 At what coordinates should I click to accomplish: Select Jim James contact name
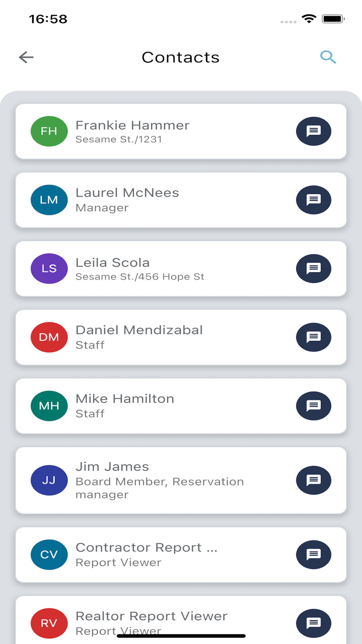(x=112, y=467)
